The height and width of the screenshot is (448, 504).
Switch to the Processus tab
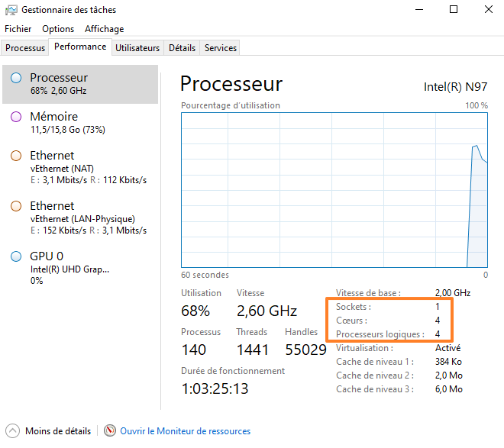pyautogui.click(x=25, y=47)
